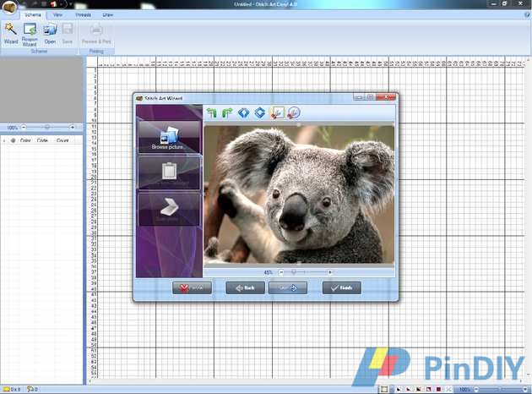Viewport: 532px width, 394px height.
Task: Click the round application menu button
Action: [8, 8]
